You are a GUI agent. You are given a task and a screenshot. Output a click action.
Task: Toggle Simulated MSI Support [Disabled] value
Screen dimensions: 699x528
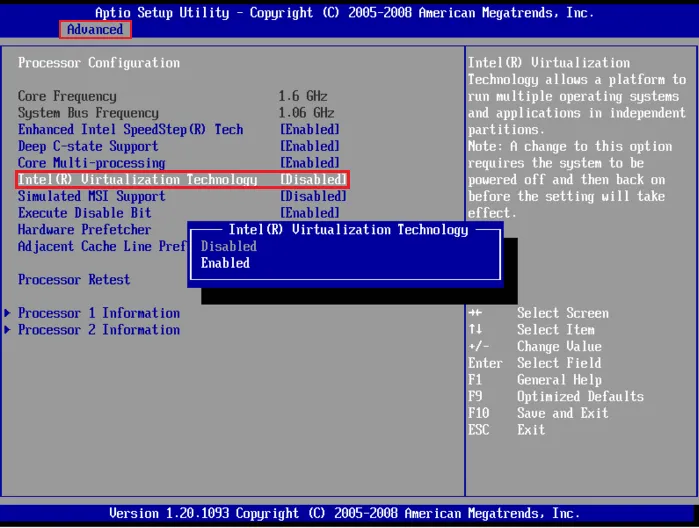click(313, 196)
